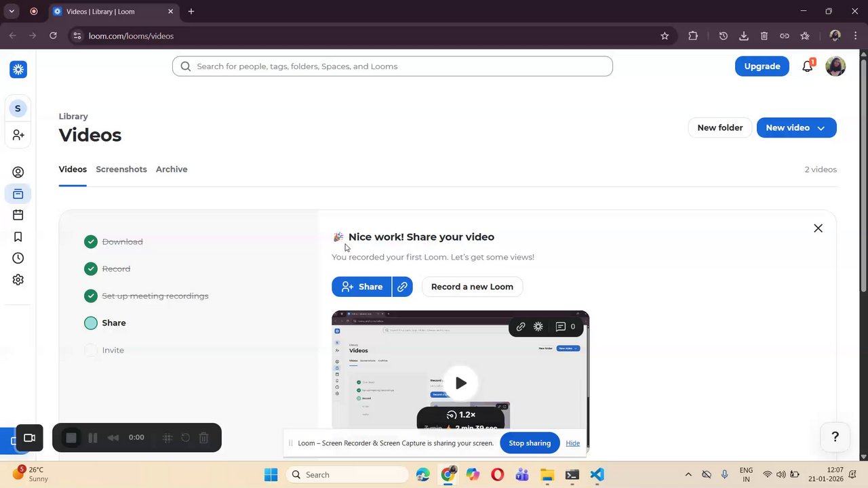Click the Loom AI icon on thumbnail
This screenshot has height=488, width=868.
tap(538, 327)
